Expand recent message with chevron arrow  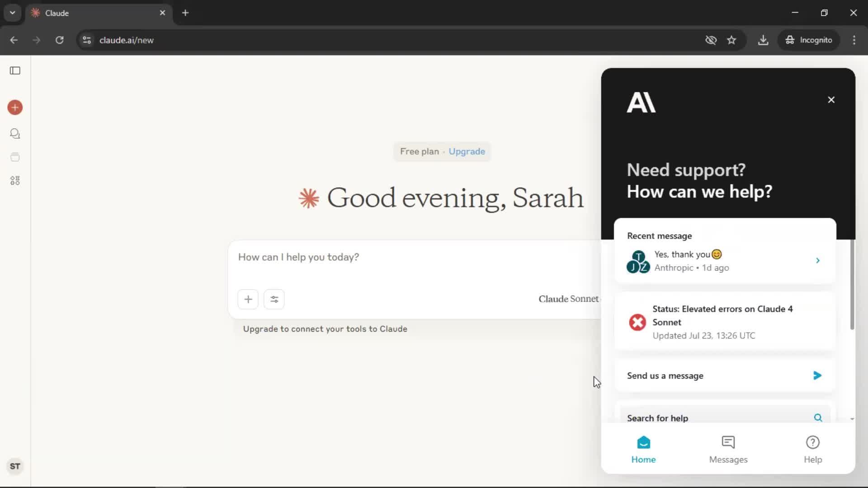pos(817,261)
